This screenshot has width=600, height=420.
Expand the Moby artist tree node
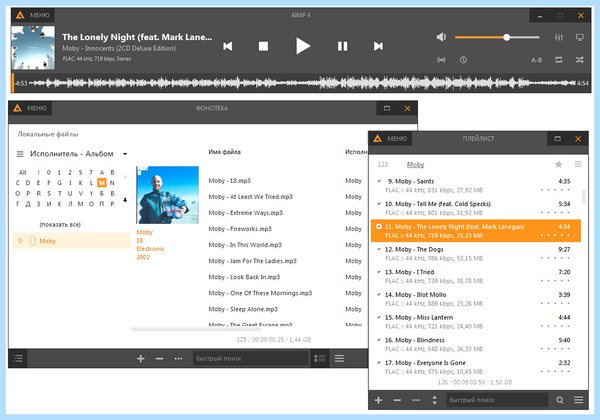21,241
